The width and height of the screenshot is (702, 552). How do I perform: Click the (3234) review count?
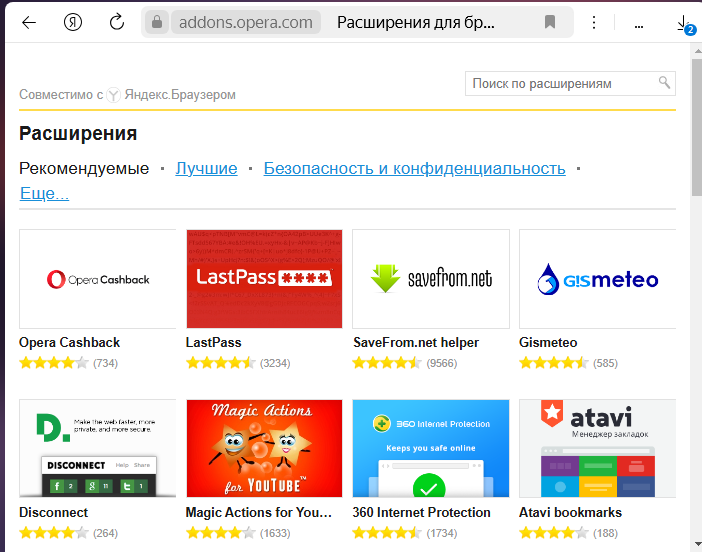(x=275, y=363)
